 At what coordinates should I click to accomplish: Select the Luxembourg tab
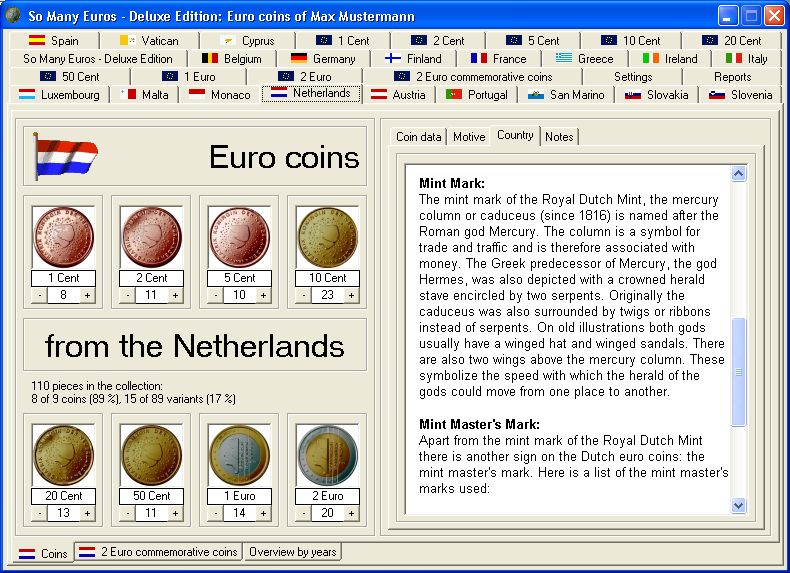(x=59, y=95)
